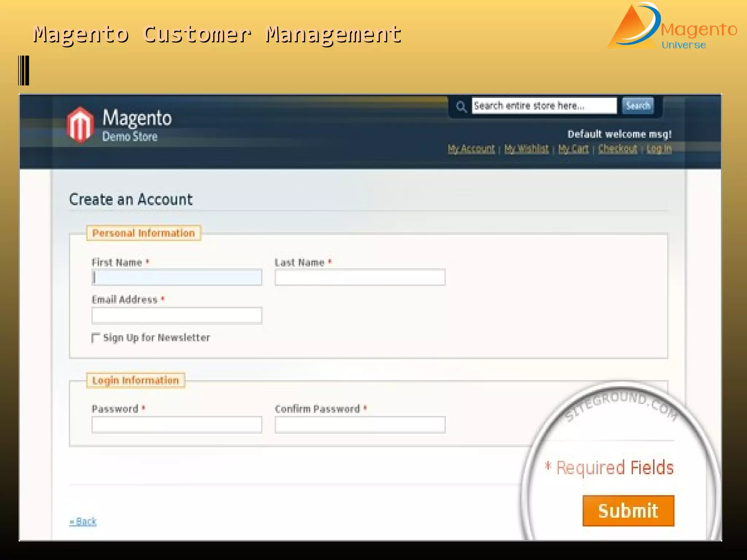This screenshot has width=747, height=560.
Task: Open the My Account link
Action: point(471,149)
